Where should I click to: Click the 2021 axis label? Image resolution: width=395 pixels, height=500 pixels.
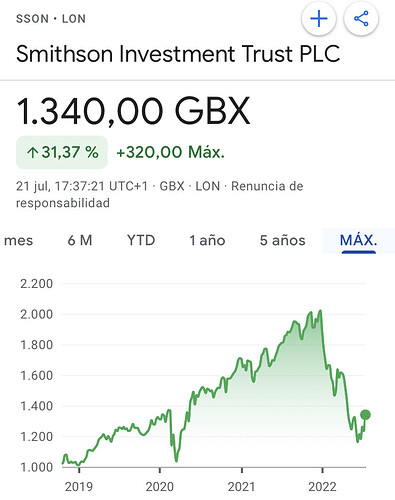pyautogui.click(x=241, y=487)
